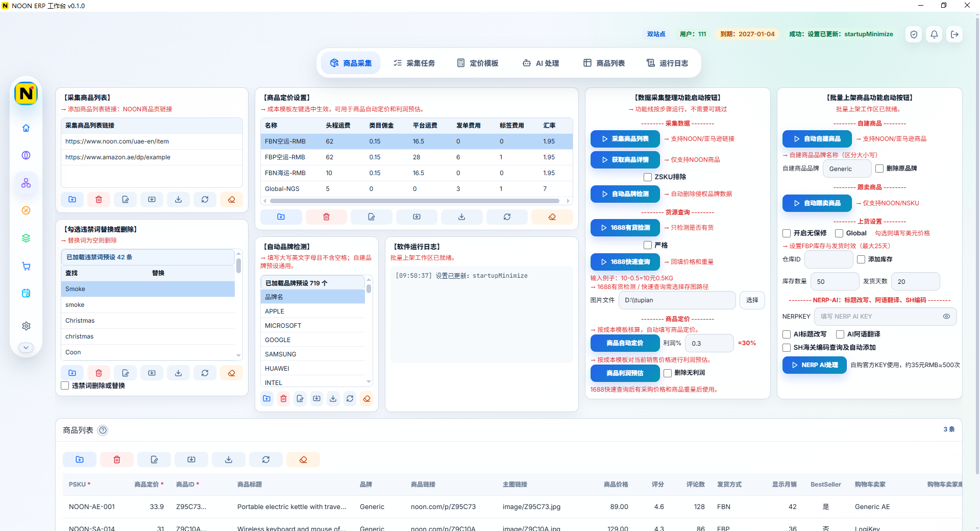This screenshot has width=980, height=531.
Task: Click the refresh icon under banned words list
Action: [205, 373]
